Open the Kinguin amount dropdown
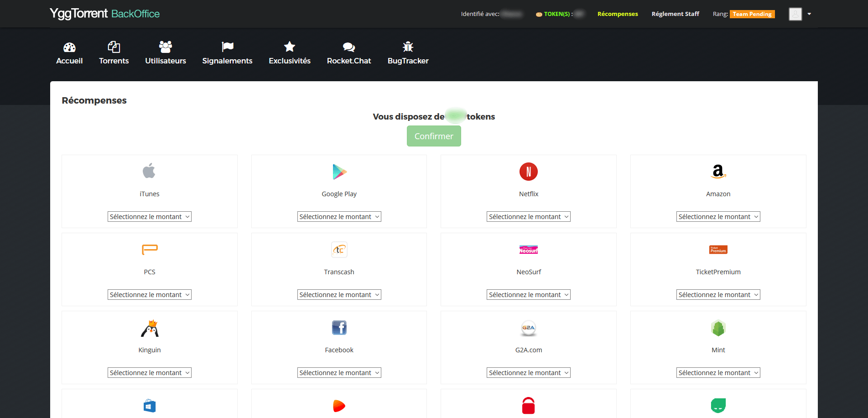 click(x=150, y=373)
